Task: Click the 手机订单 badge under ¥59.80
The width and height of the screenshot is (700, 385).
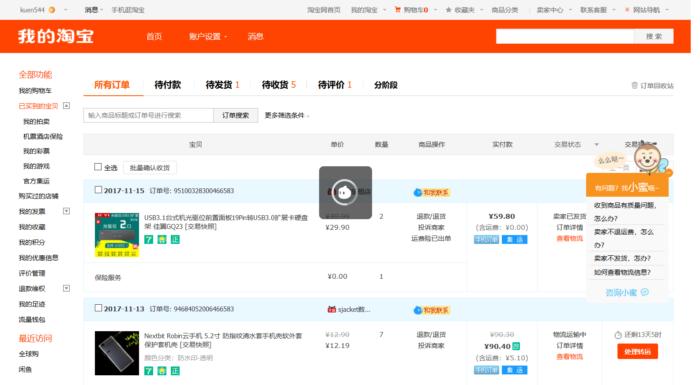Action: pyautogui.click(x=486, y=240)
